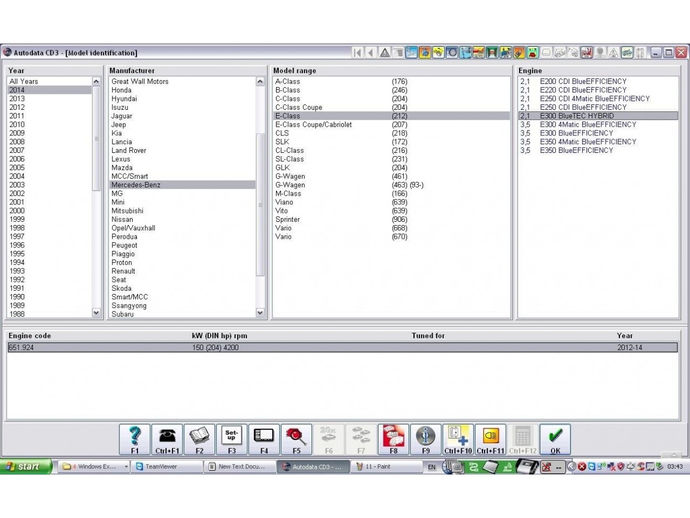
Task: Click the EN language indicator
Action: (432, 467)
